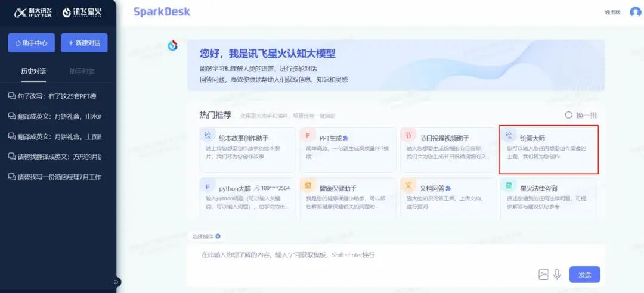Click author icon beside 189****3564
Screen dimensions: 644x293
pos(257,188)
